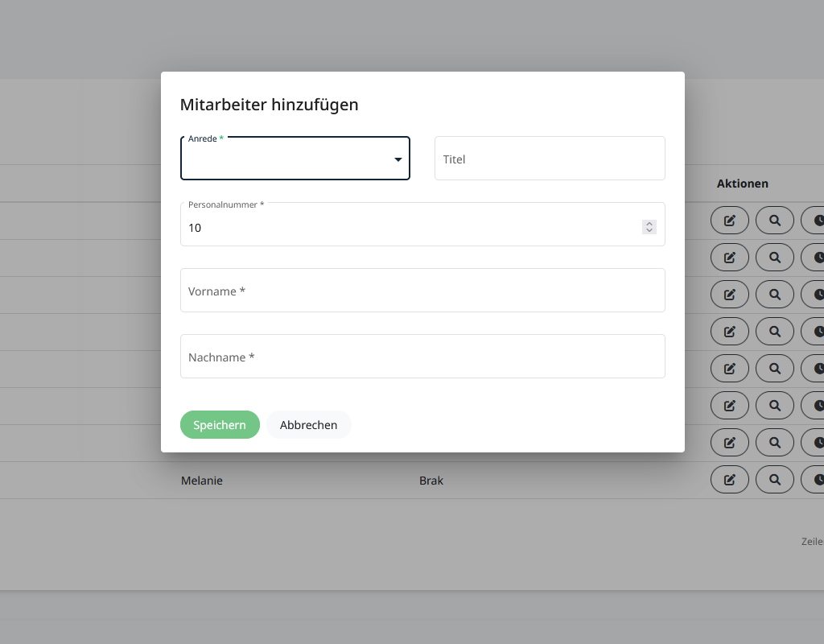Click the search icon in the second table row
824x644 pixels.
click(x=774, y=258)
